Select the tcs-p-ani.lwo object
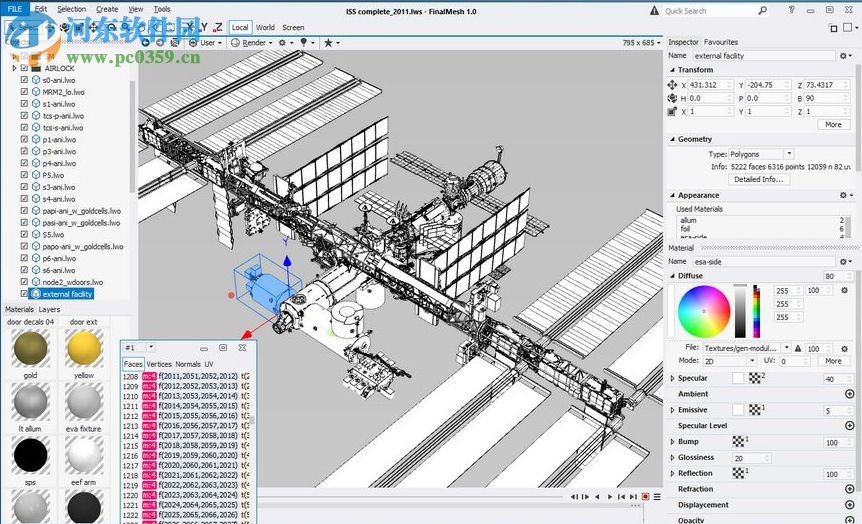Image resolution: width=862 pixels, height=524 pixels. [63, 115]
